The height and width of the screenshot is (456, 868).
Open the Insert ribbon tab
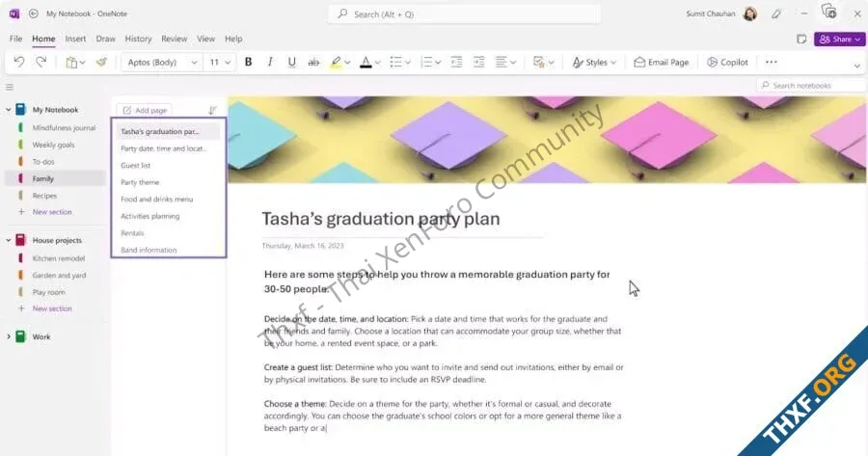pyautogui.click(x=75, y=39)
